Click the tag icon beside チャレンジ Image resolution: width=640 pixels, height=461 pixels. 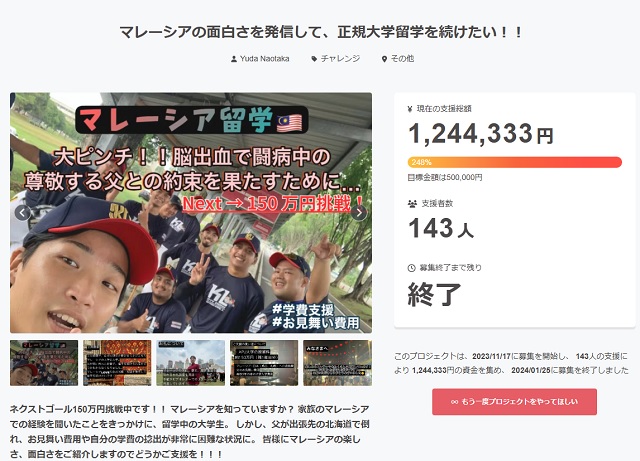[314, 59]
